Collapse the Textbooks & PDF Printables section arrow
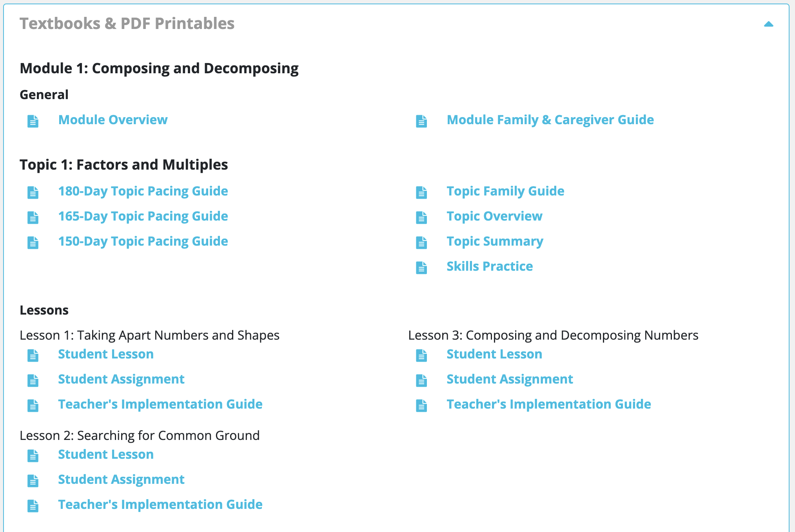 pyautogui.click(x=768, y=24)
